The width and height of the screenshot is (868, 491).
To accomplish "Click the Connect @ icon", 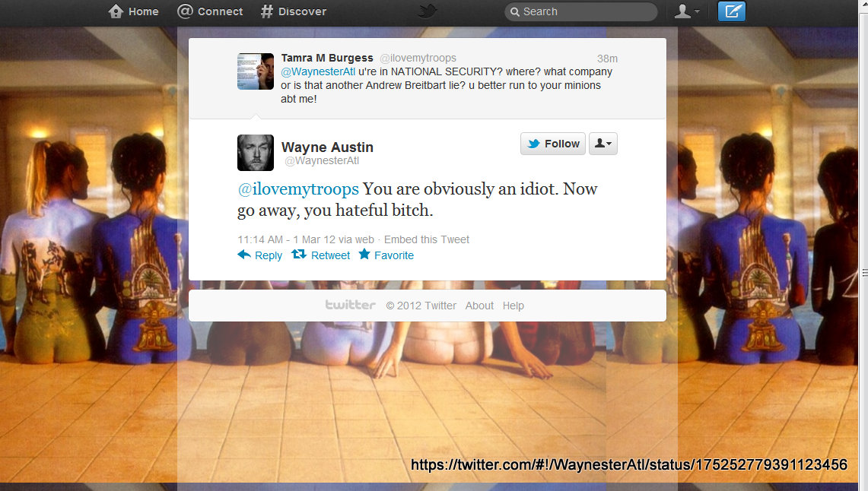I will point(185,11).
